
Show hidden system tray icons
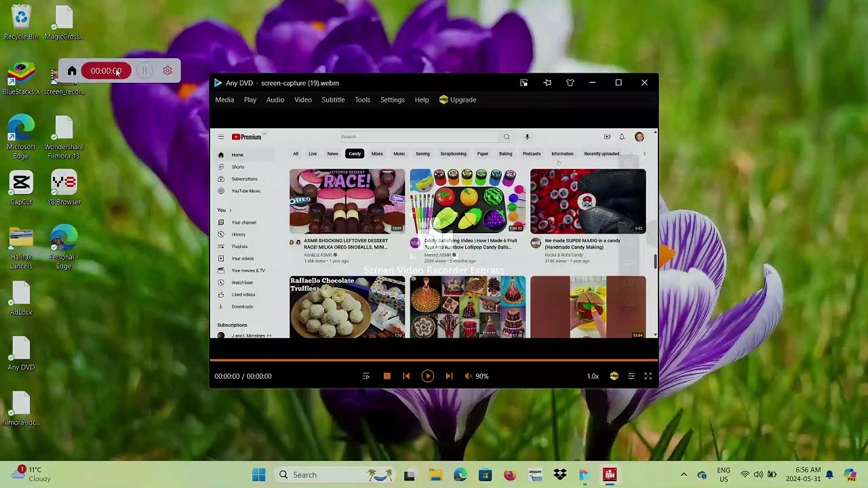click(684, 475)
